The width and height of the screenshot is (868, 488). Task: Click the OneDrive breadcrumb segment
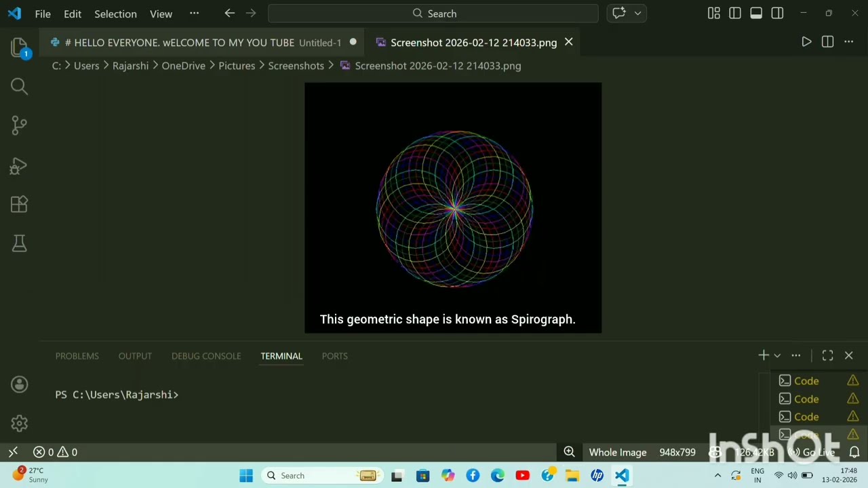tap(183, 66)
